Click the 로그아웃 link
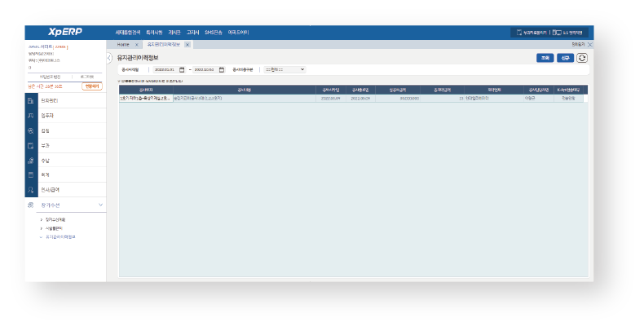This screenshot has width=644, height=331. (x=86, y=77)
